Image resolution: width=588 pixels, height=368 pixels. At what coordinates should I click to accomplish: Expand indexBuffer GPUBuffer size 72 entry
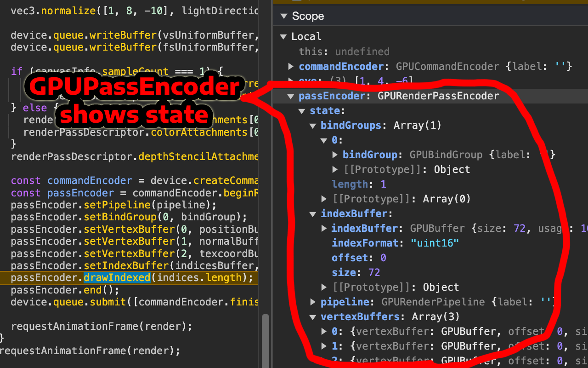tap(324, 228)
